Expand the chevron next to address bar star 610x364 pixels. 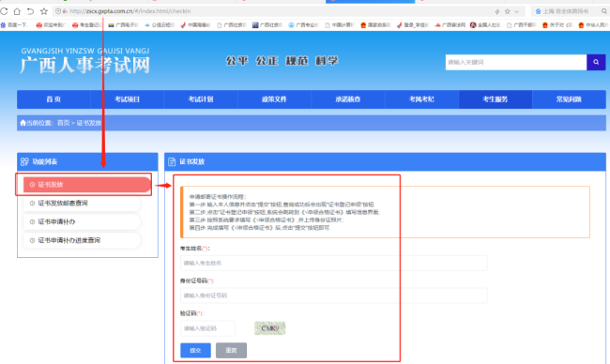tap(517, 11)
